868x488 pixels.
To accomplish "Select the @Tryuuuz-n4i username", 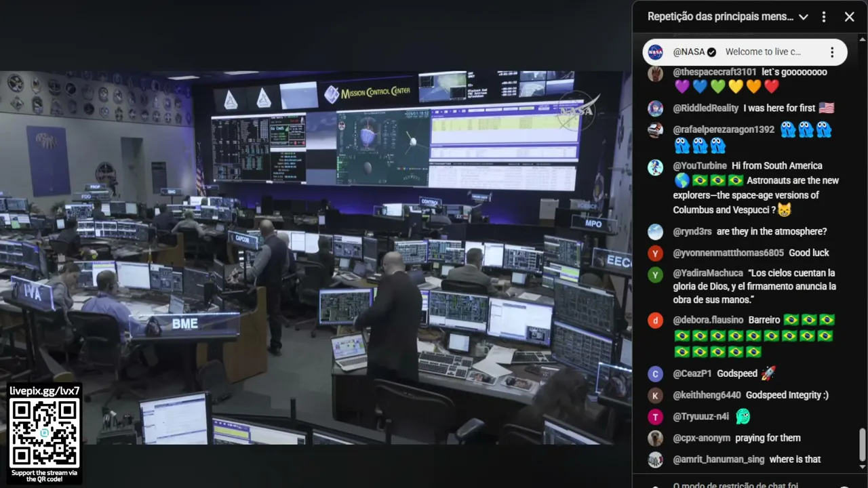I will [701, 416].
